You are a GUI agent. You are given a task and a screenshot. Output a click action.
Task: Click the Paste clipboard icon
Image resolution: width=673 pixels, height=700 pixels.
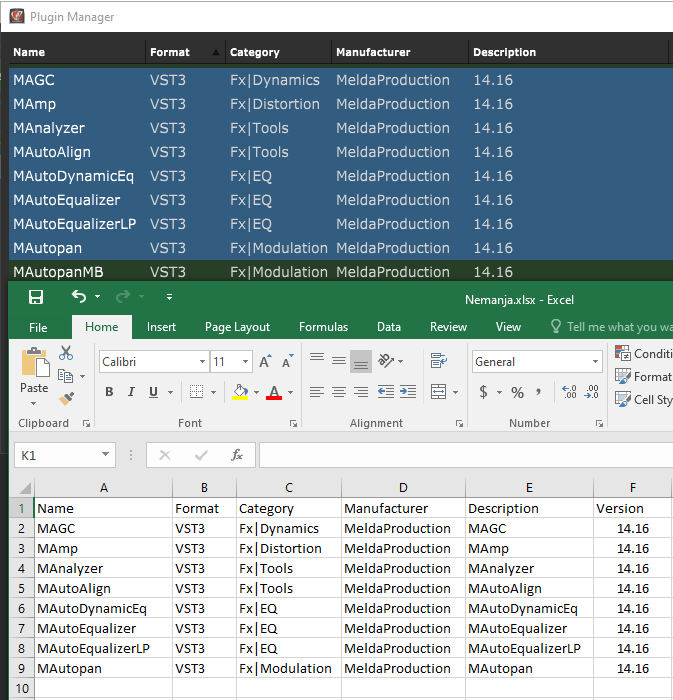[35, 362]
